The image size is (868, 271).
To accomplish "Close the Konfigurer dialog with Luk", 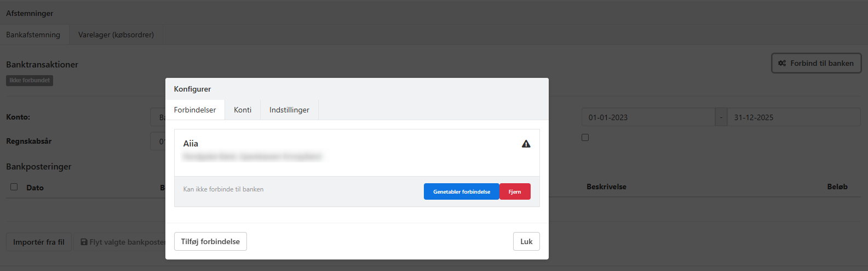I will (526, 241).
